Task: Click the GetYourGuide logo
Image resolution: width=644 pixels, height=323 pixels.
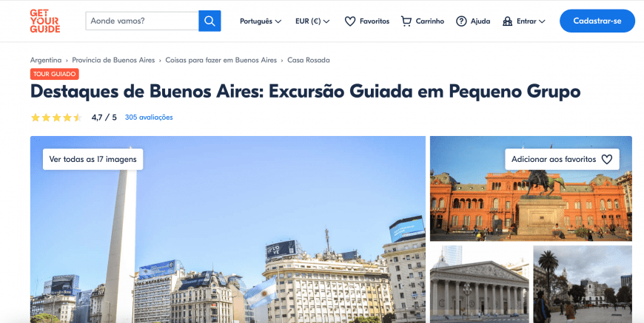Action: click(x=45, y=21)
